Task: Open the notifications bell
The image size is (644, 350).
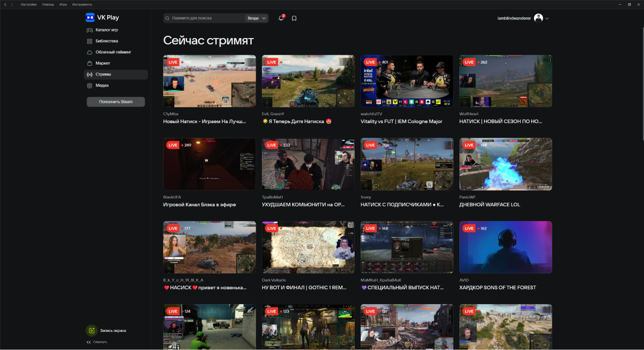Action: click(x=281, y=18)
